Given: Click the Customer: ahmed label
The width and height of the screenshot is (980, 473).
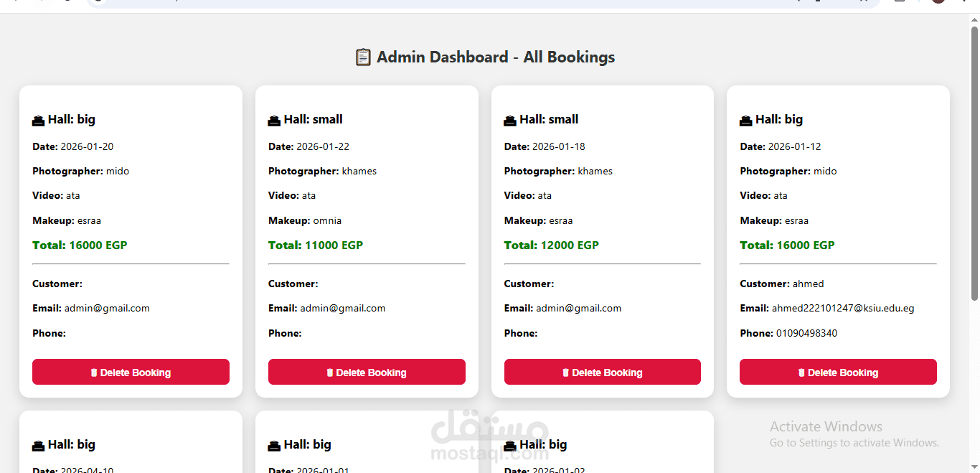Looking at the screenshot, I should tap(782, 284).
